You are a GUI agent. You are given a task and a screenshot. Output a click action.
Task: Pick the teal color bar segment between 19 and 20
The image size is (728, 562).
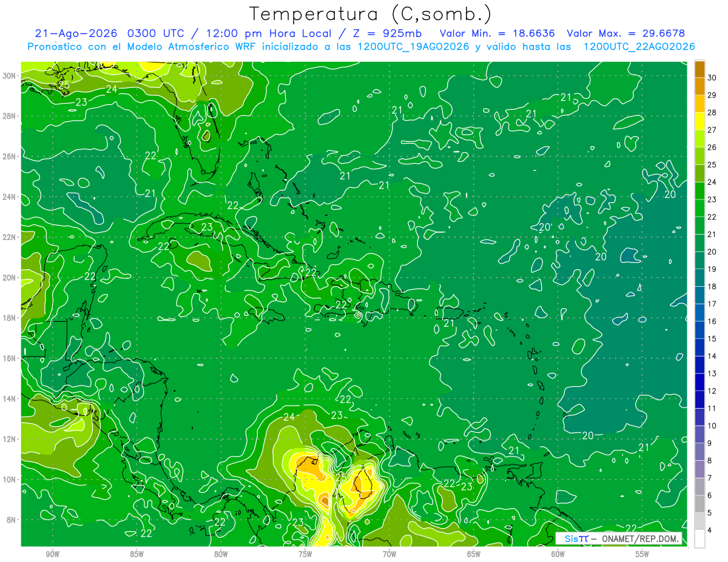[x=699, y=260]
